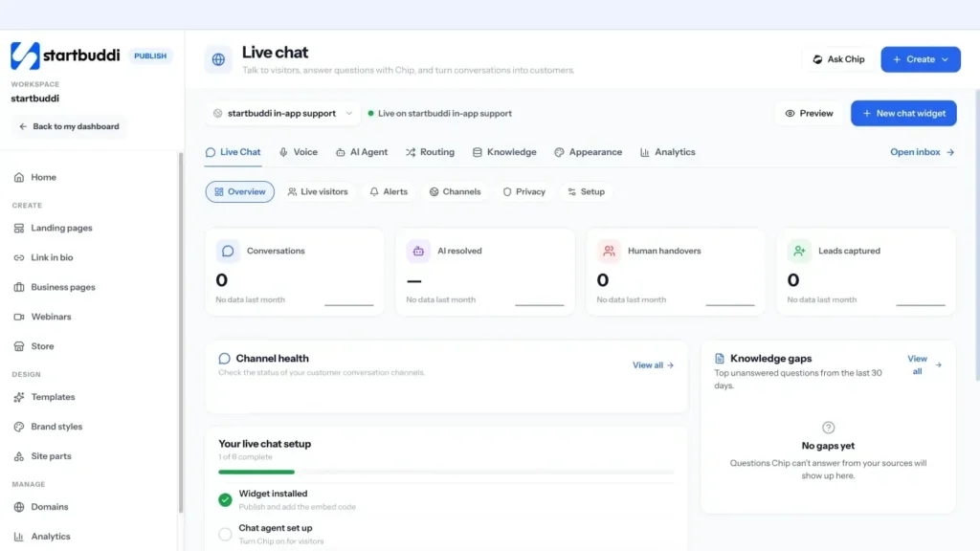
Task: Click the Leads captured person-plus icon
Action: (799, 252)
